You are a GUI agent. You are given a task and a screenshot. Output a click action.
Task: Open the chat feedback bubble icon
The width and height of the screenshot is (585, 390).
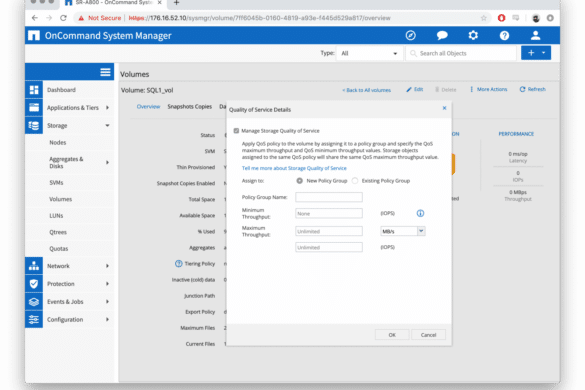coord(442,35)
